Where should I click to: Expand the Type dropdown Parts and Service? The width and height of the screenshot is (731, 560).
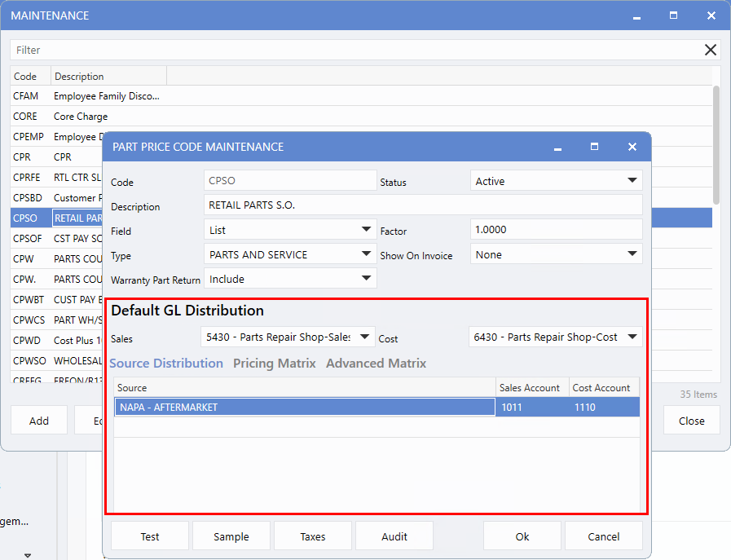[x=290, y=254]
